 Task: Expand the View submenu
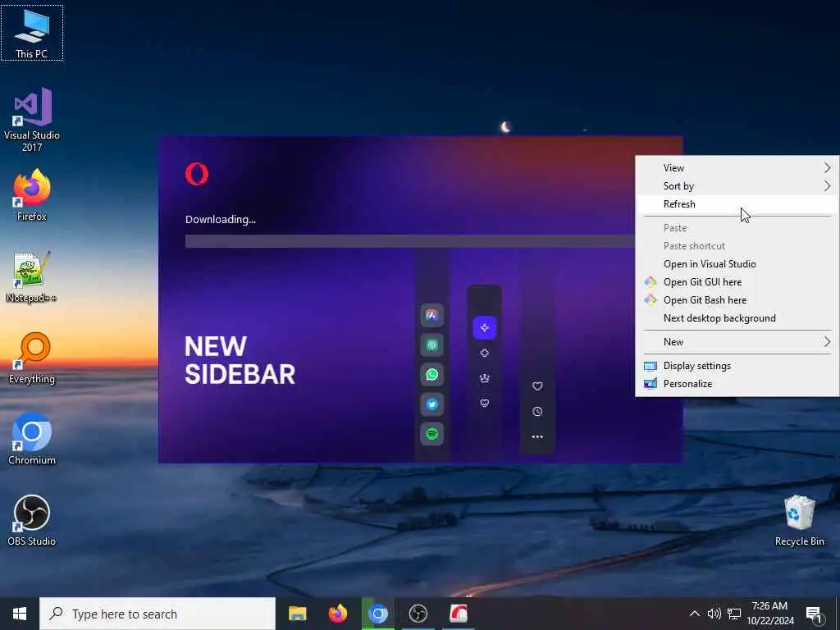coord(737,167)
